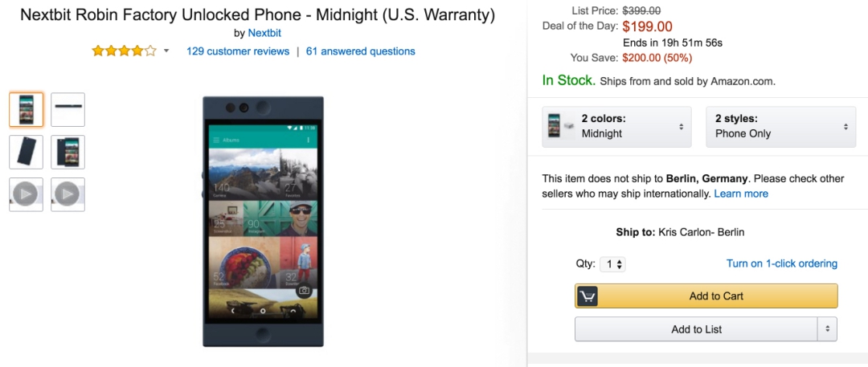The image size is (868, 367).
Task: Show the back-view phone thumbnail
Action: click(x=26, y=152)
